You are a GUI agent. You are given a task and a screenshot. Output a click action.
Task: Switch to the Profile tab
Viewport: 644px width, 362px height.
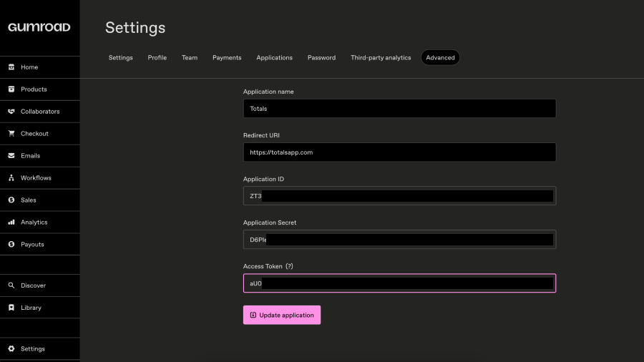pyautogui.click(x=157, y=57)
